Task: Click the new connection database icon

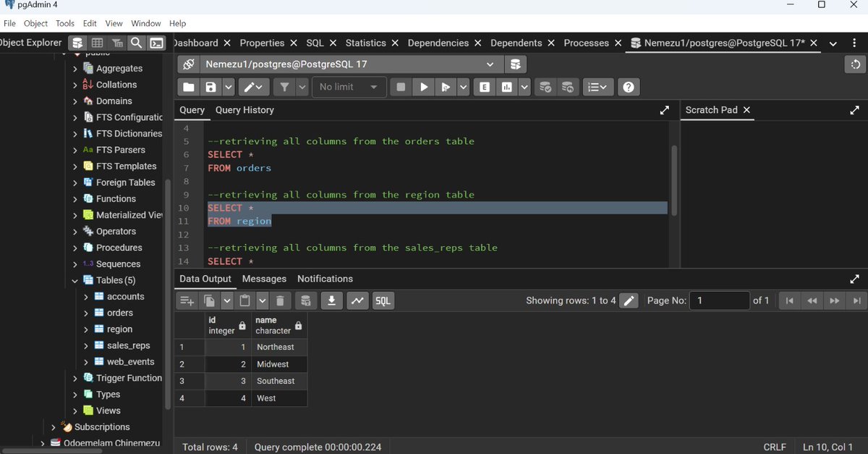Action: tap(515, 64)
